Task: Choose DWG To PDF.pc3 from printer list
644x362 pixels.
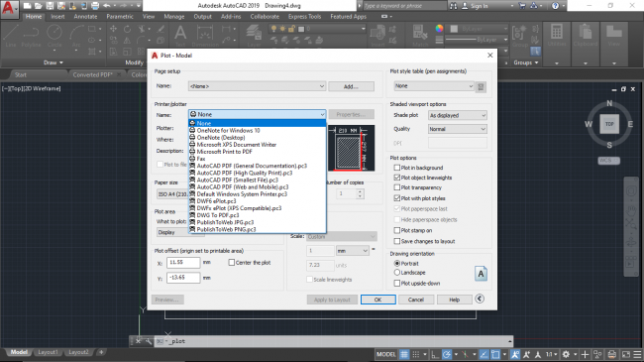Action: click(x=258, y=215)
